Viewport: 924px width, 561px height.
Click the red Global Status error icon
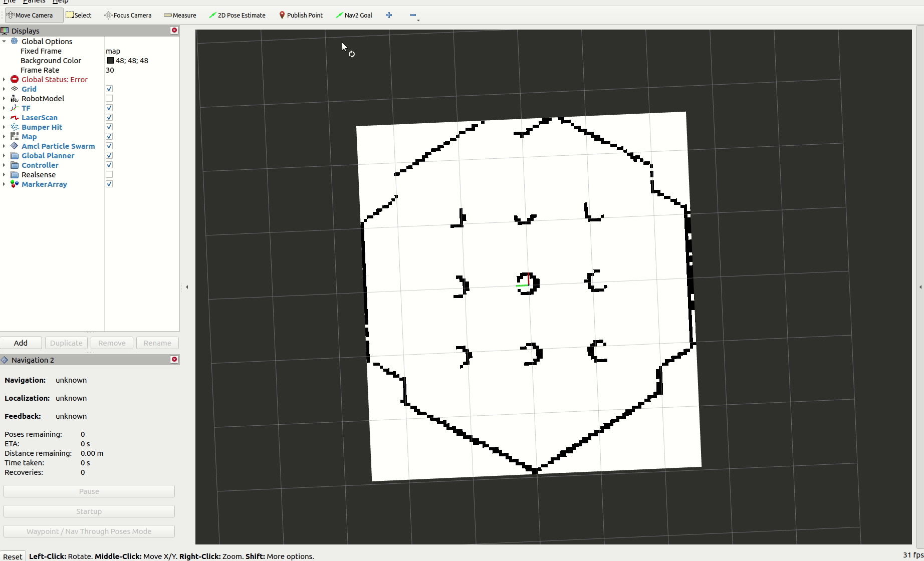tap(15, 79)
